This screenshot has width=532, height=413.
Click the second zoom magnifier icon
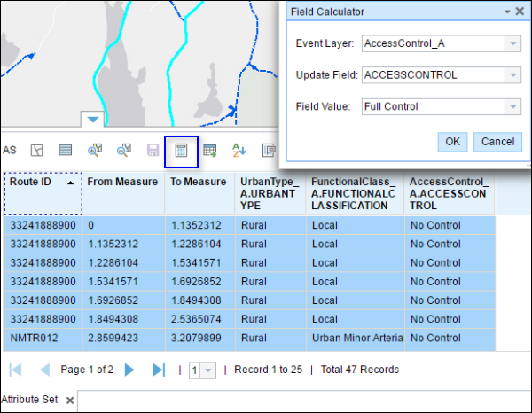[124, 151]
